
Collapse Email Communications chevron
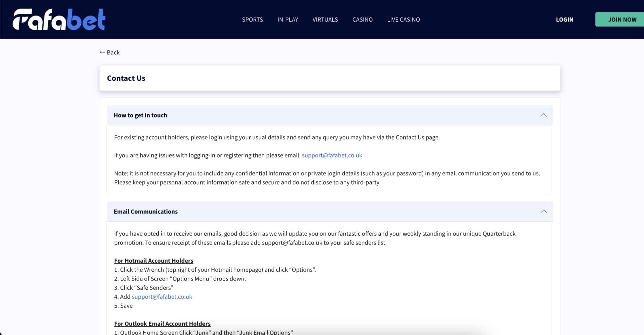pos(544,212)
